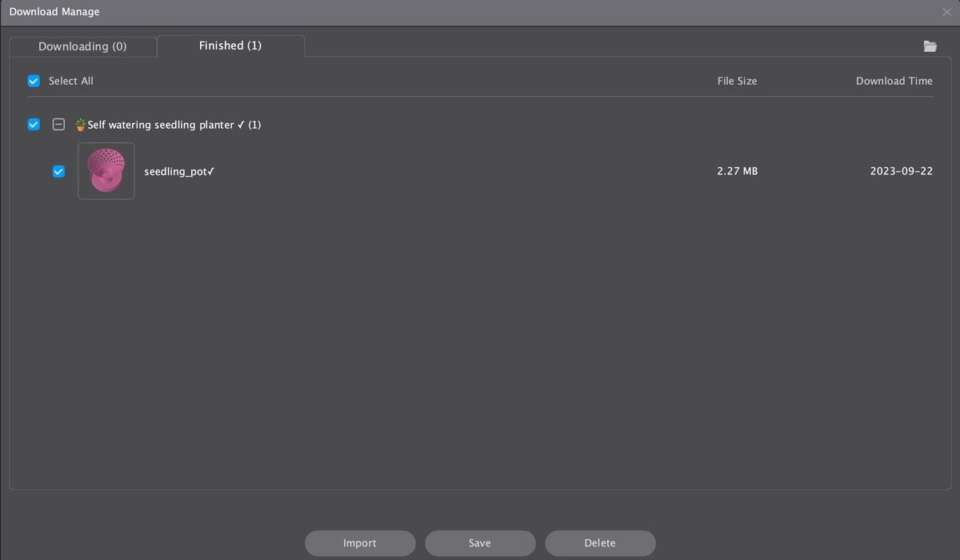Viewport: 960px width, 560px height.
Task: Toggle the Select All checkbox
Action: pos(34,81)
